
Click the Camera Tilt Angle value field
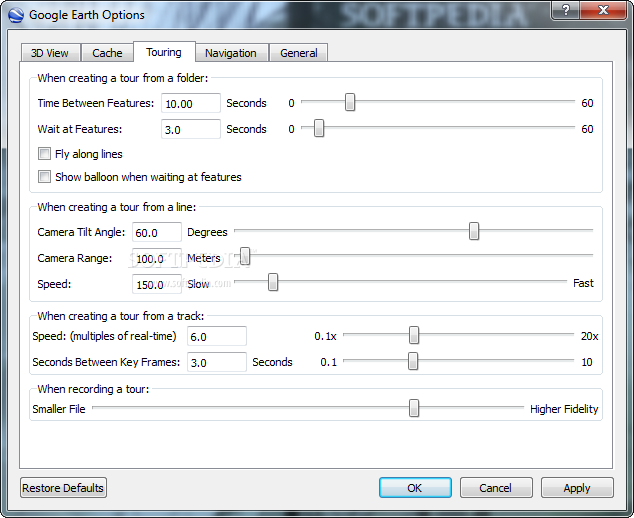(x=157, y=232)
